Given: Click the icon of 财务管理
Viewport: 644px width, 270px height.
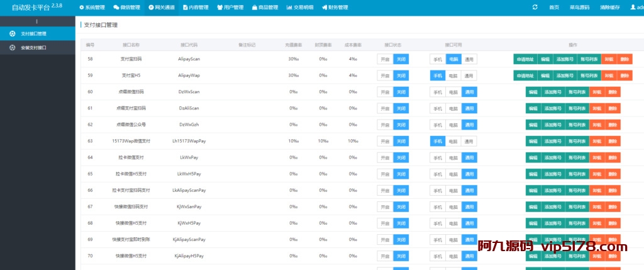Looking at the screenshot, I should tap(324, 8).
